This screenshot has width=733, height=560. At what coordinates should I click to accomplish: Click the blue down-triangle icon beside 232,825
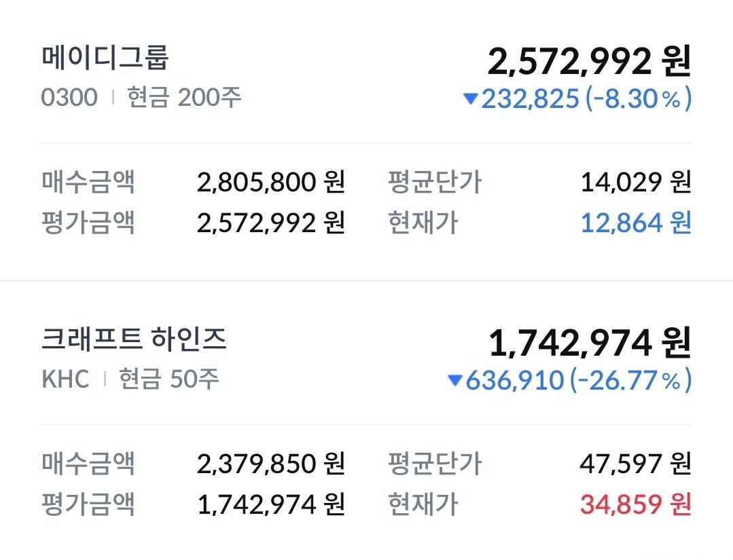pos(471,99)
